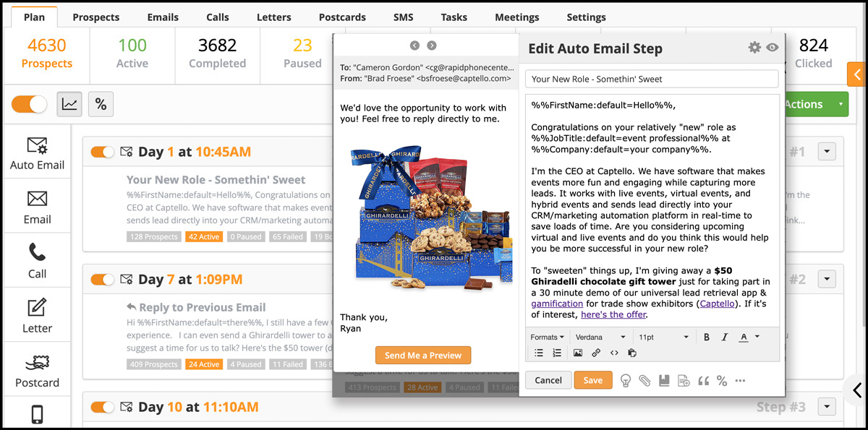
Task: Expand the orange side panel arrow
Action: point(857,74)
